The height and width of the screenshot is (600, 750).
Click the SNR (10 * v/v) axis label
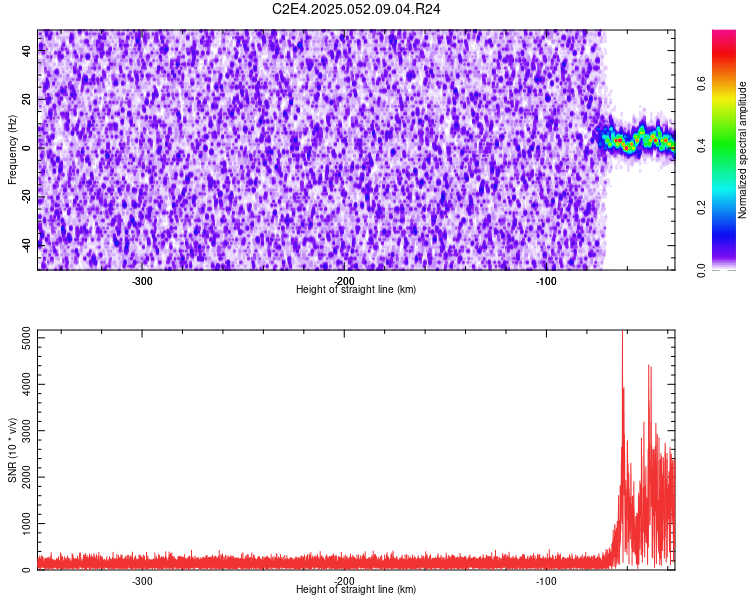pos(12,450)
